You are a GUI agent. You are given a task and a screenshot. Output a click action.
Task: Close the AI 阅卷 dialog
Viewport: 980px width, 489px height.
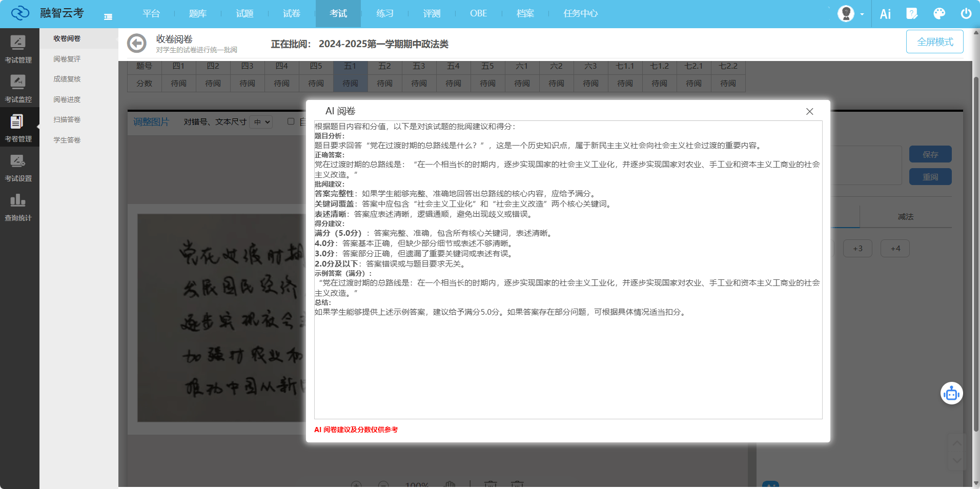(809, 112)
